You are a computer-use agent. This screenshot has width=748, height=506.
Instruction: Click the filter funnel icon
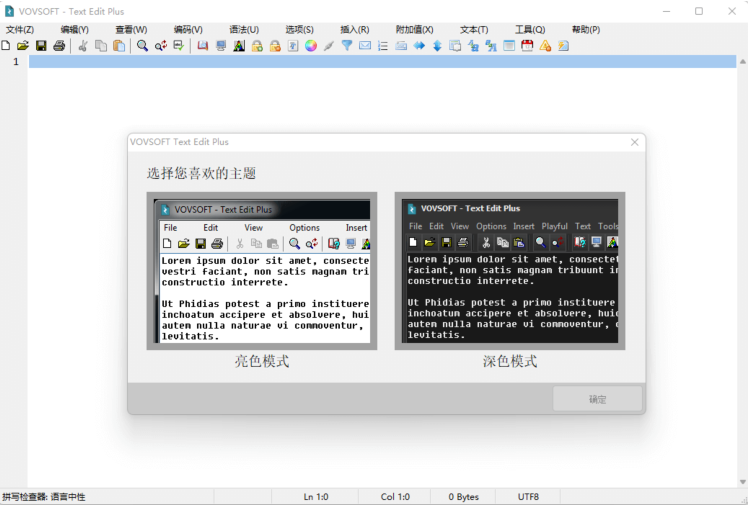pos(347,46)
